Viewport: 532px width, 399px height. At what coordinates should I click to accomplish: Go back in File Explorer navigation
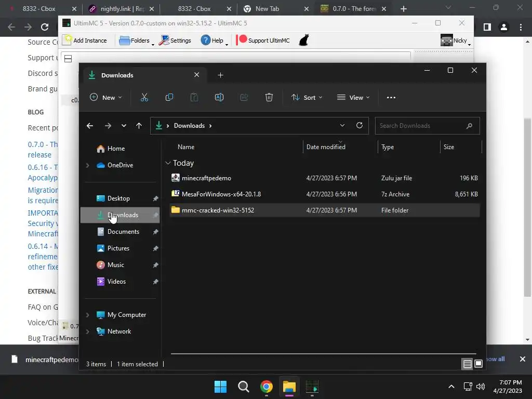(90, 126)
